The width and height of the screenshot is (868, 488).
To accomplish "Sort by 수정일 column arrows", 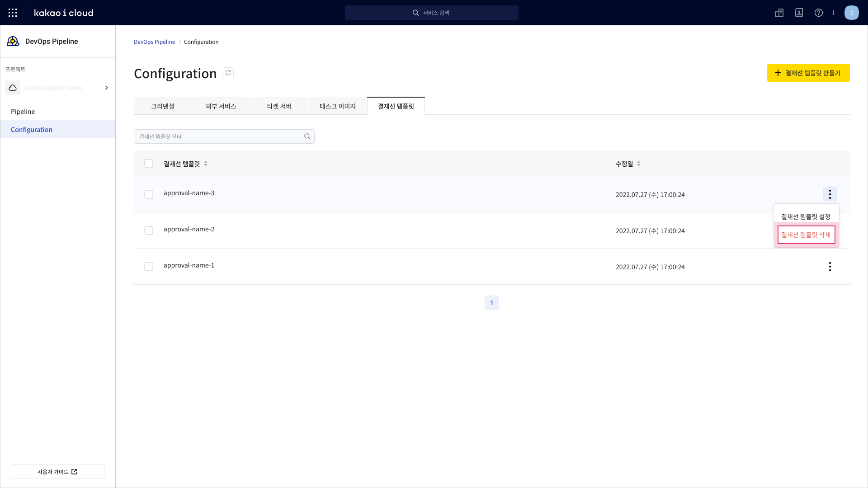I will click(639, 164).
